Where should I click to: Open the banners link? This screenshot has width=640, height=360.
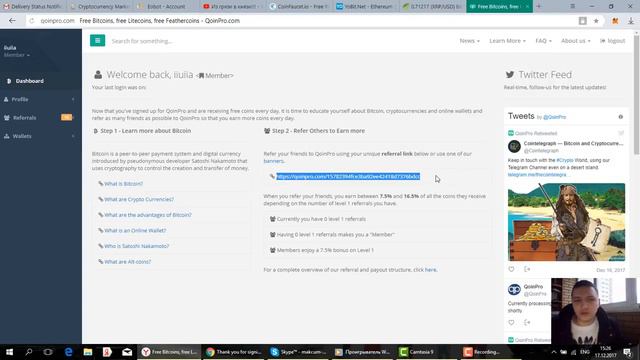273,161
